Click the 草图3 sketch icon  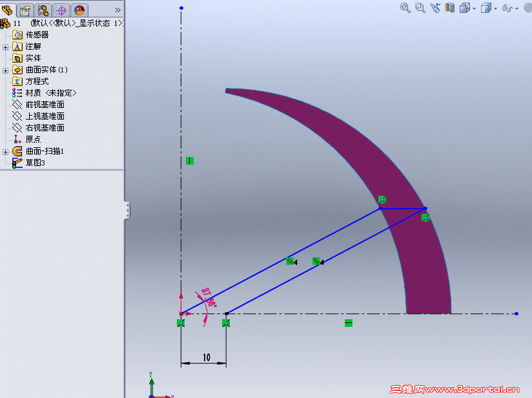(x=17, y=163)
